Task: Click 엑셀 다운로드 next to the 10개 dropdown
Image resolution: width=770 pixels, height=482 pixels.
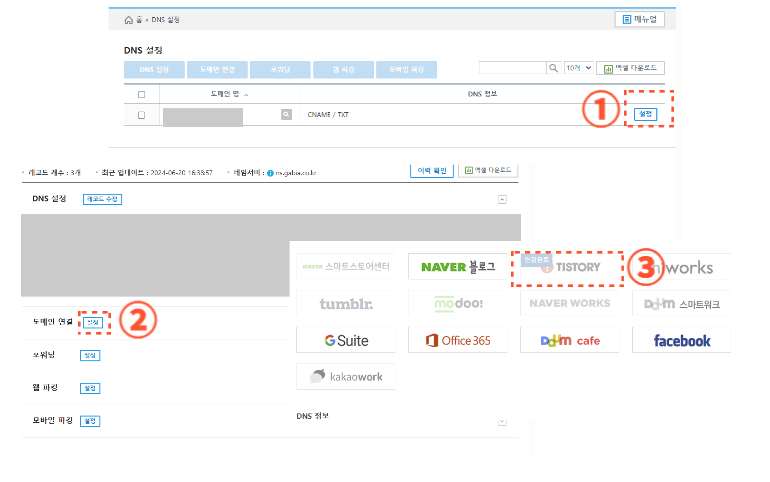Action: [631, 68]
